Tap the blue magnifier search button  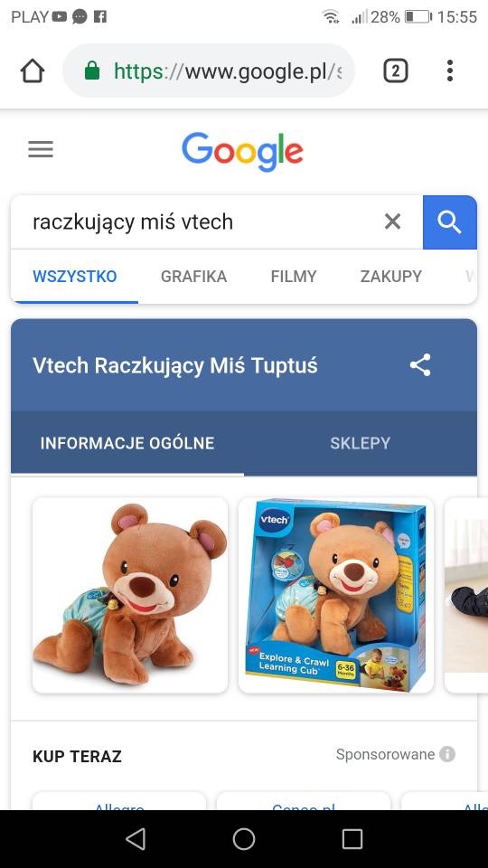[x=450, y=222]
